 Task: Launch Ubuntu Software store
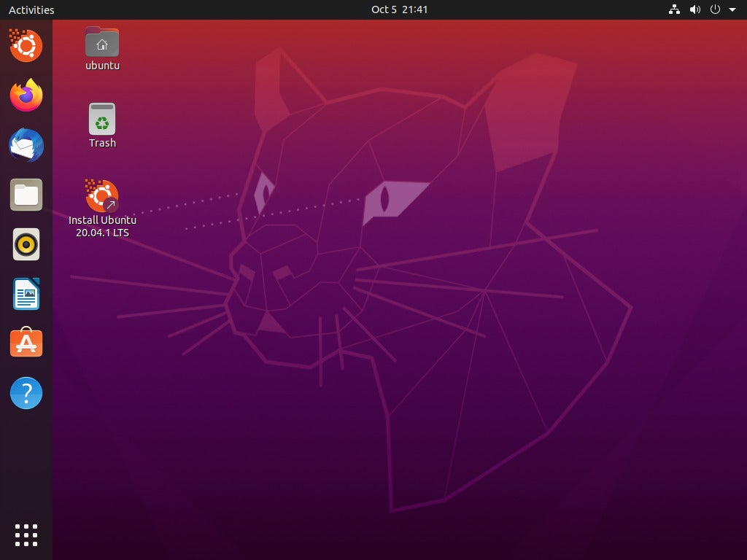[26, 343]
